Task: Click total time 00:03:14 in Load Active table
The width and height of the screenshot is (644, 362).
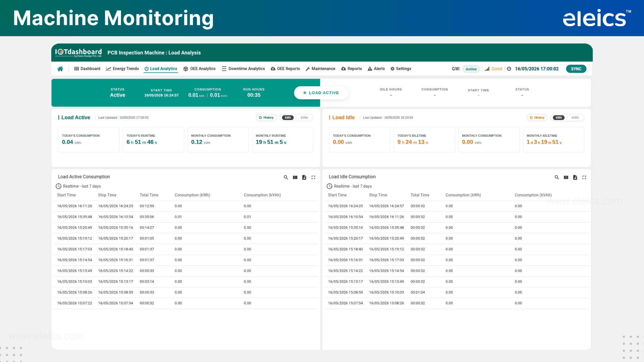Action: point(147,282)
